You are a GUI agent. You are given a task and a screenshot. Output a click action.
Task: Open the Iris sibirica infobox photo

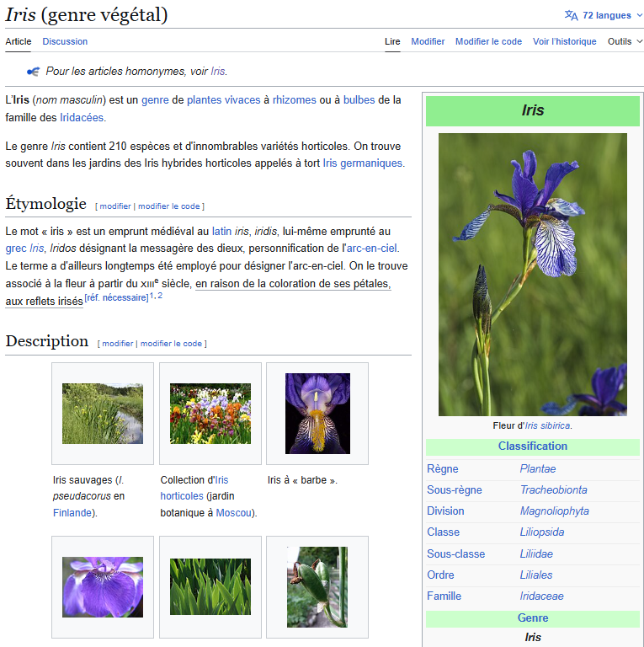[x=533, y=275]
